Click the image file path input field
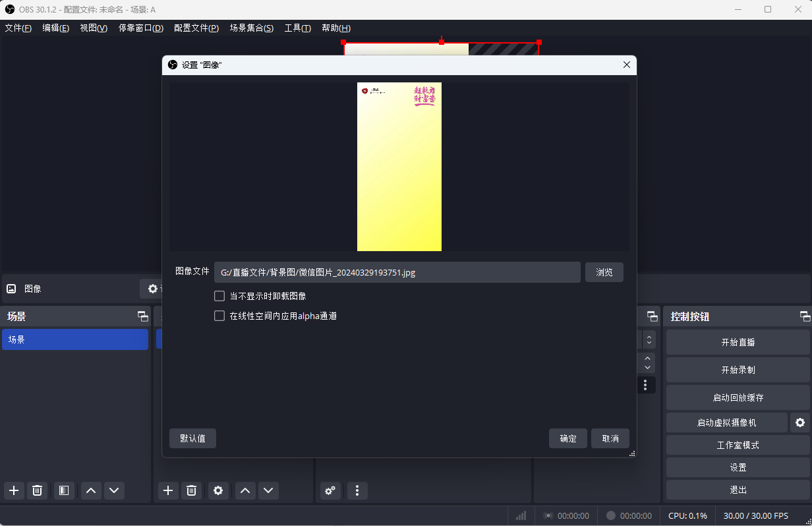 [395, 272]
